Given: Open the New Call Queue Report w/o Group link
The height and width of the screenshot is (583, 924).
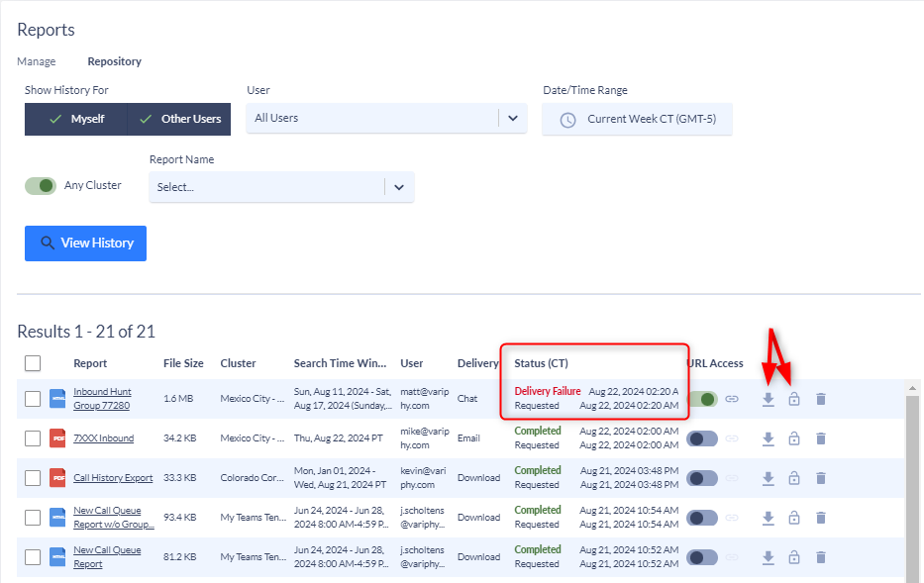Looking at the screenshot, I should pyautogui.click(x=114, y=517).
